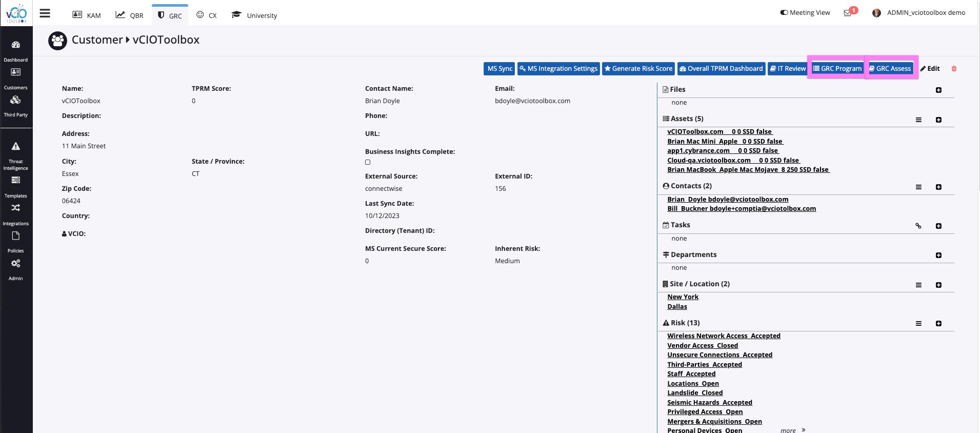This screenshot has height=433, width=980.
Task: Open the Assets list menu icon
Action: [x=918, y=120]
